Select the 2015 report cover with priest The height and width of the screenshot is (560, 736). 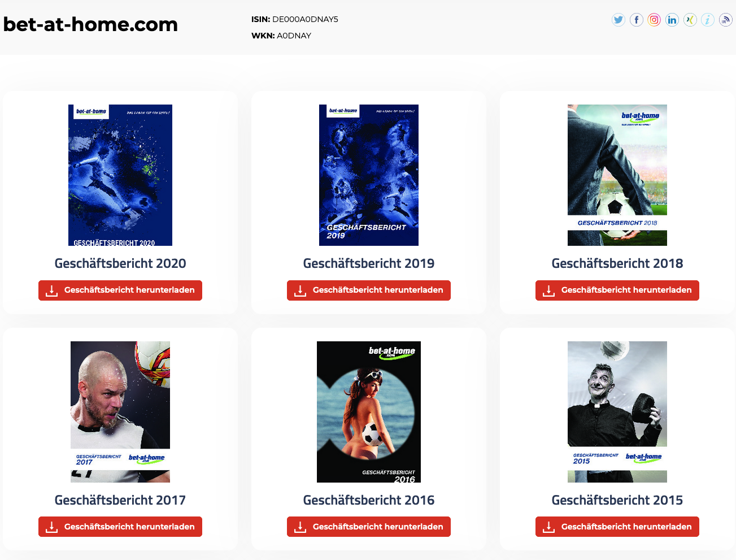617,412
